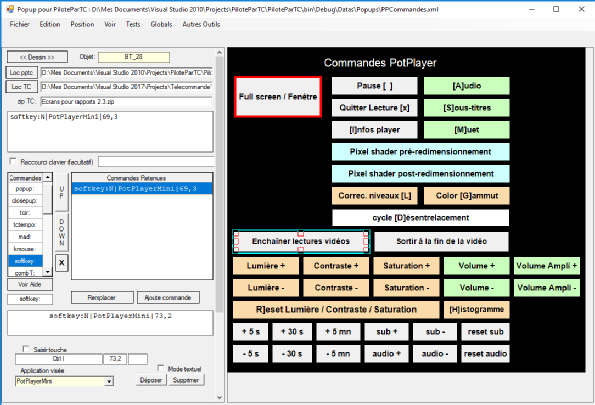Screen dimensions: 595x405
Task: Click the Lumière + button
Action: (266, 266)
